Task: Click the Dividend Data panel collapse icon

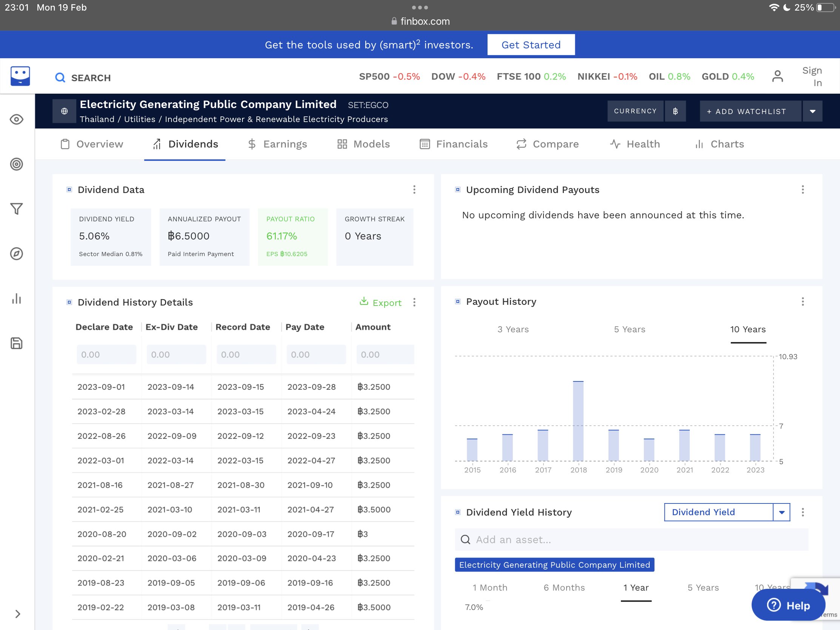Action: pyautogui.click(x=69, y=190)
